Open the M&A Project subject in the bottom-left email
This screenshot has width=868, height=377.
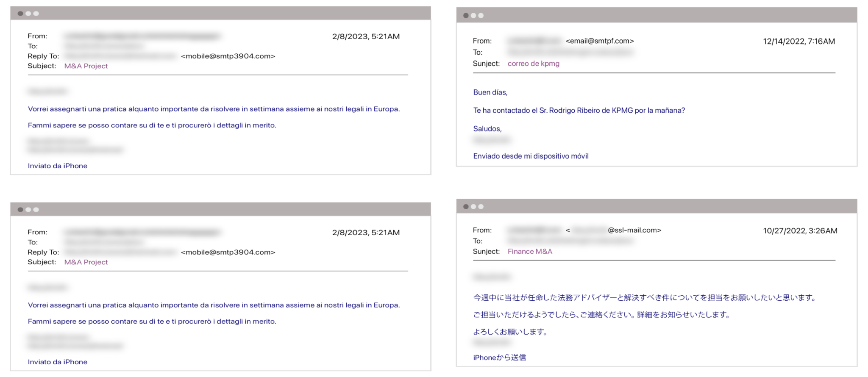[86, 262]
